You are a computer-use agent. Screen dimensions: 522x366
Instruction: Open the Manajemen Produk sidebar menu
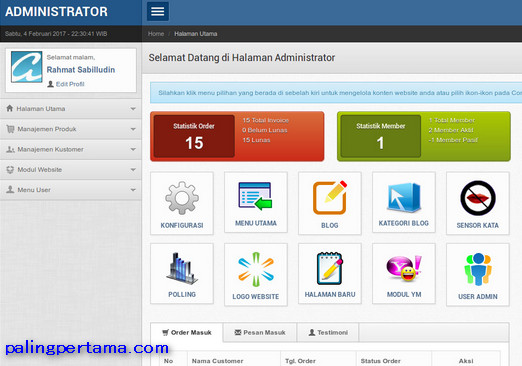[x=71, y=129]
